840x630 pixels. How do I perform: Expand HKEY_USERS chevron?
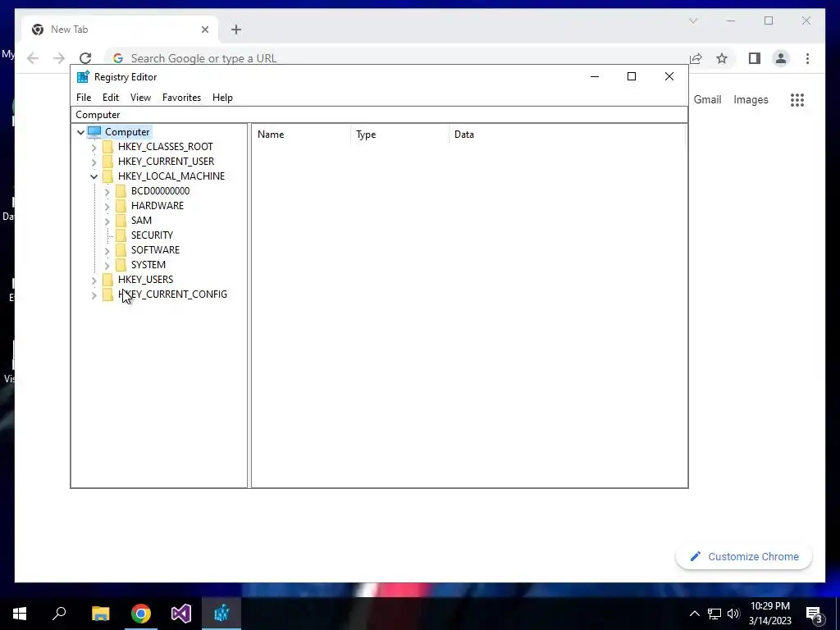[x=94, y=280]
